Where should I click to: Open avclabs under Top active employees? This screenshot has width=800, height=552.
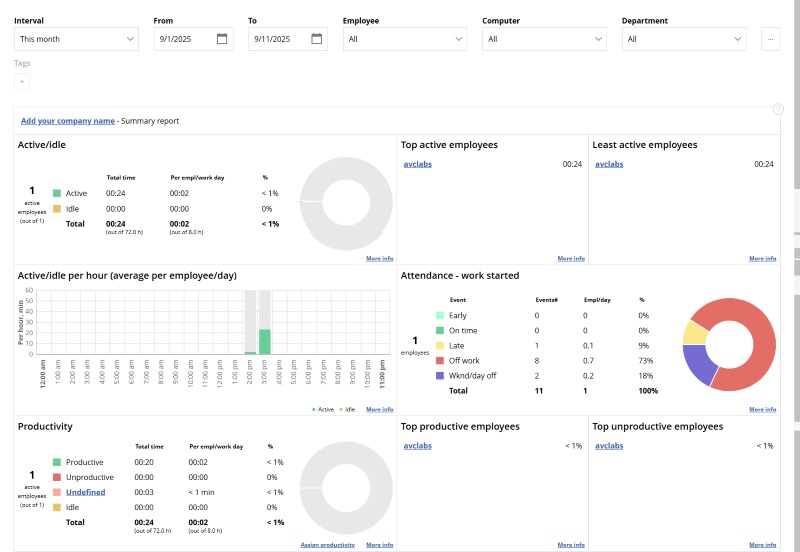416,164
